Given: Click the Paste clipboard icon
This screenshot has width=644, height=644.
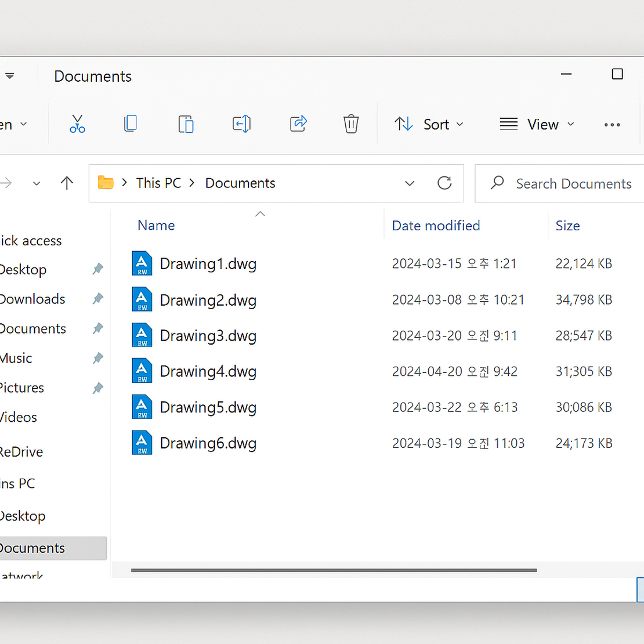Looking at the screenshot, I should tap(186, 124).
